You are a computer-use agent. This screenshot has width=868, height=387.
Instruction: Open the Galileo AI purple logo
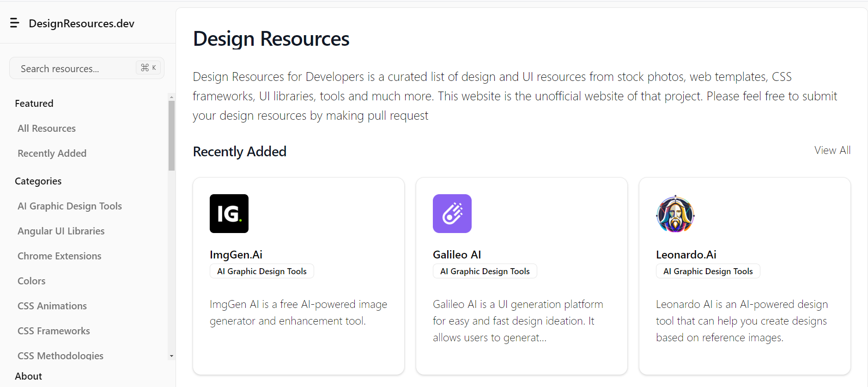[452, 214]
